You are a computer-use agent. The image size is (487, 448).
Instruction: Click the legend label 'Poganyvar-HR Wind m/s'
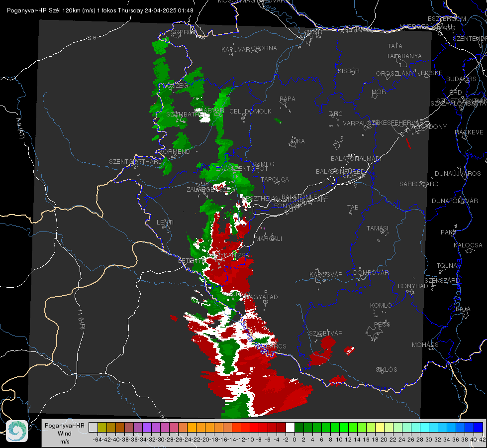[x=65, y=434]
